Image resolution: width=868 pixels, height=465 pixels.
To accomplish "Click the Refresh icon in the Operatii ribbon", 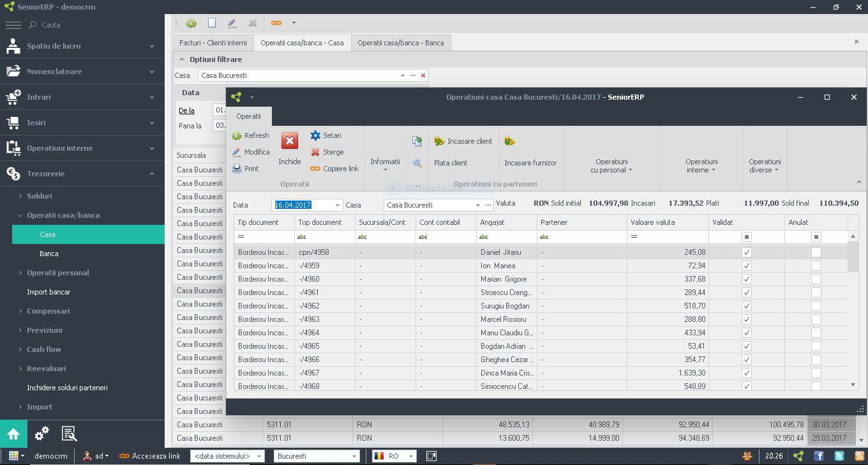I will pyautogui.click(x=237, y=135).
